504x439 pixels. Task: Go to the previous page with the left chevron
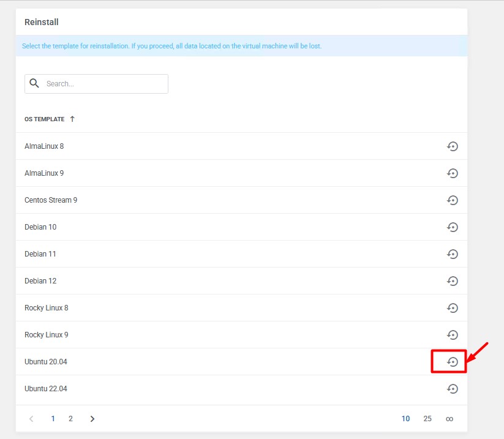32,419
